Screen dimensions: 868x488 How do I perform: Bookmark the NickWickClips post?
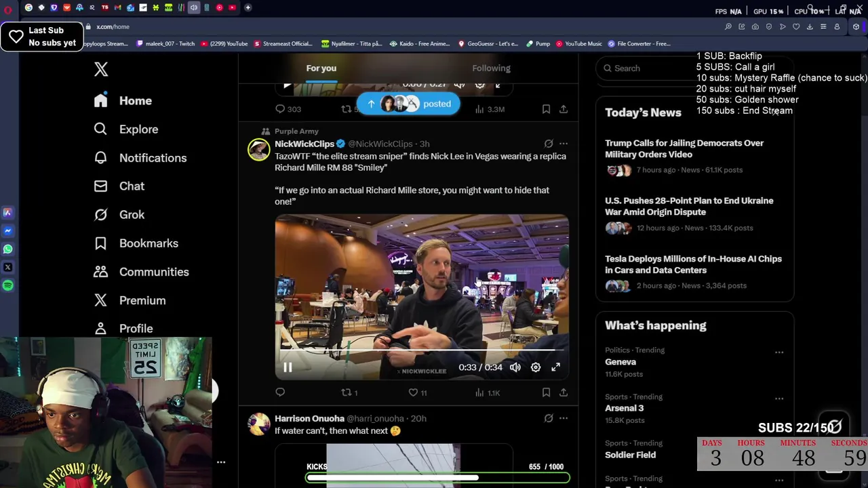[x=546, y=392]
